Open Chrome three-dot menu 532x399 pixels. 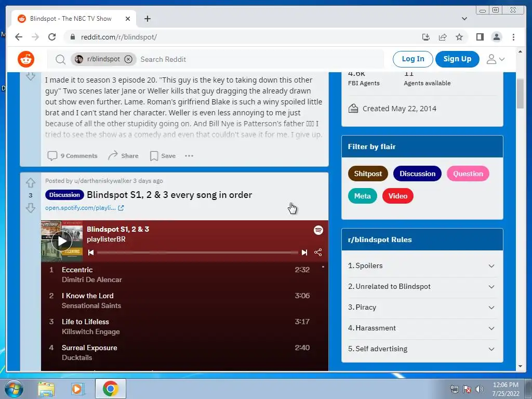[513, 37]
